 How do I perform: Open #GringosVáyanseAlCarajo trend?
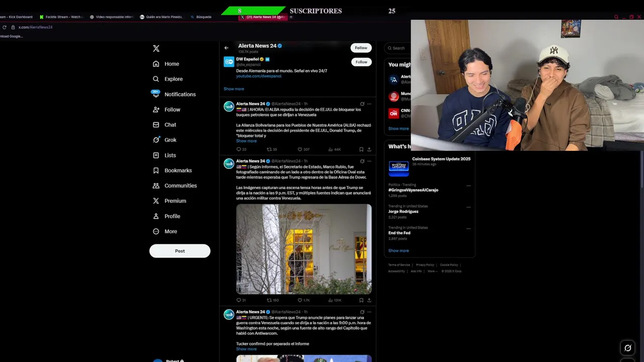pos(413,190)
